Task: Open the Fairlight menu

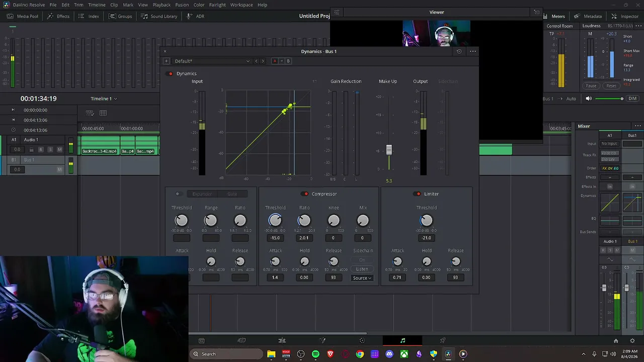Action: pyautogui.click(x=217, y=5)
